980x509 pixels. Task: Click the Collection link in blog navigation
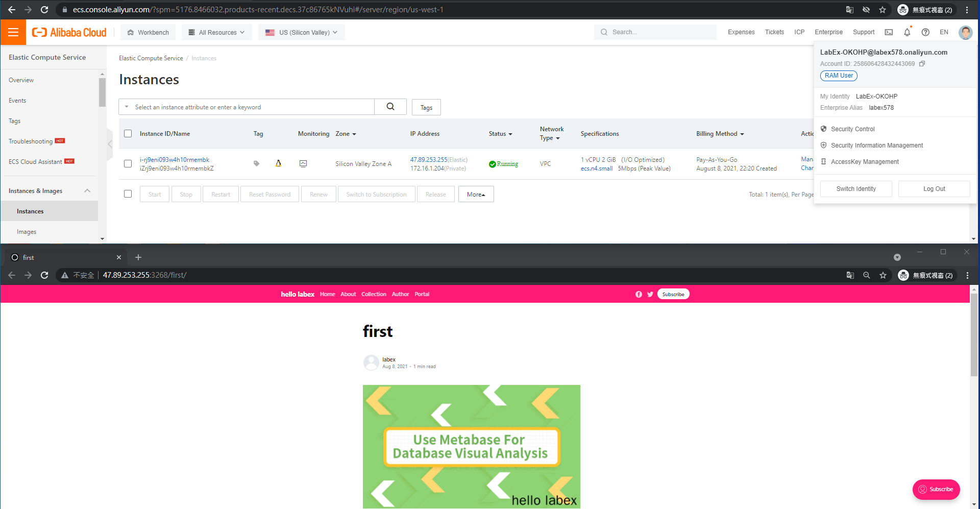pyautogui.click(x=374, y=294)
